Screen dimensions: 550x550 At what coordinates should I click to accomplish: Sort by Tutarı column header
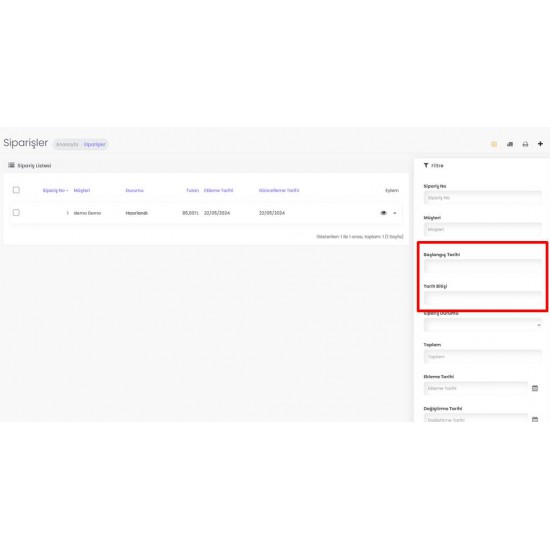(x=192, y=190)
